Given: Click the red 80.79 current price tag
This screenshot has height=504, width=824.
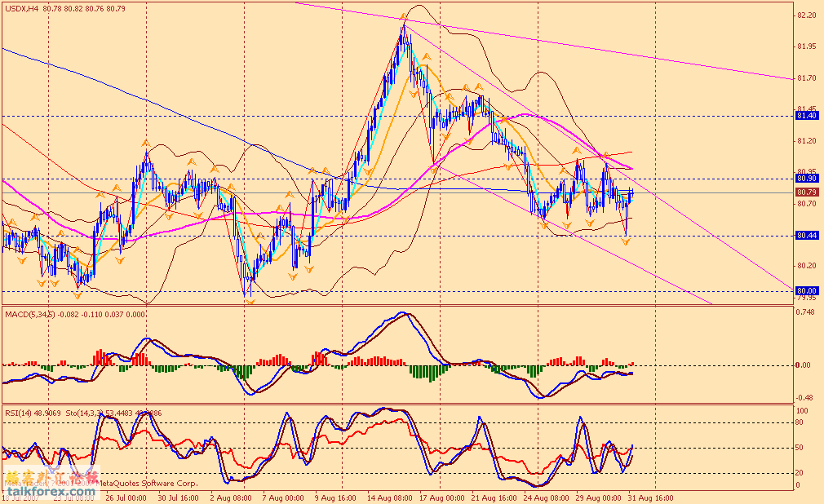Looking at the screenshot, I should pos(807,192).
